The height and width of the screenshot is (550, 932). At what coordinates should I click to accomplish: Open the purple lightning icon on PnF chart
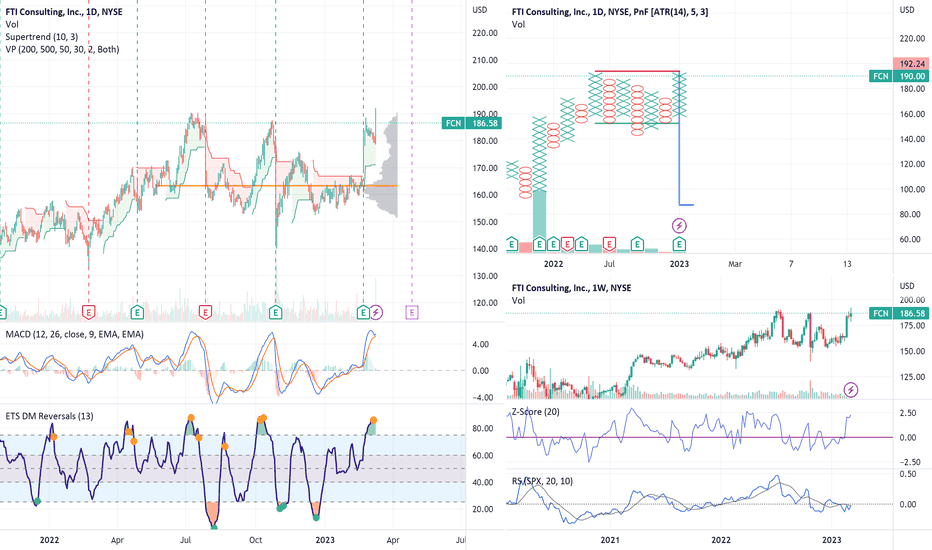click(679, 225)
